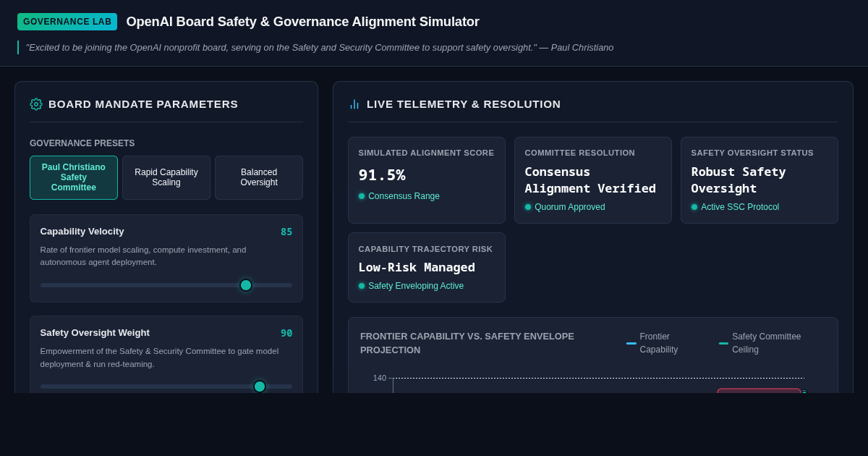
Task: Select the Balanced Oversight preset
Action: (x=259, y=177)
